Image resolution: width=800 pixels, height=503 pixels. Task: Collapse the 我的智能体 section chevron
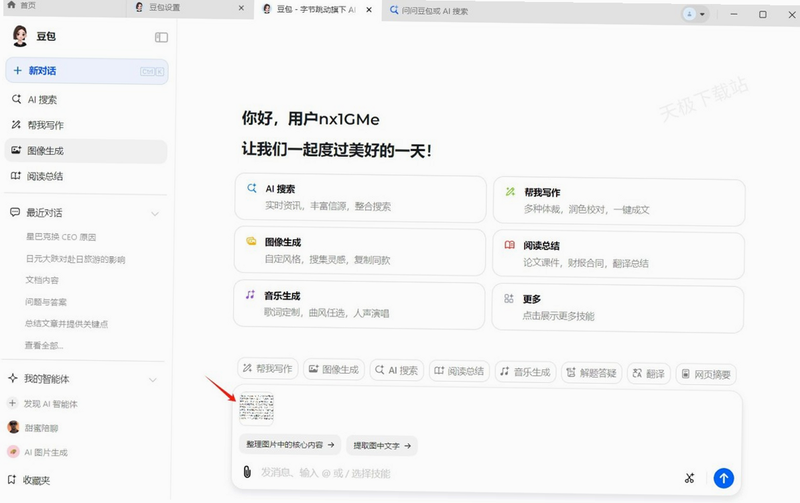[153, 380]
